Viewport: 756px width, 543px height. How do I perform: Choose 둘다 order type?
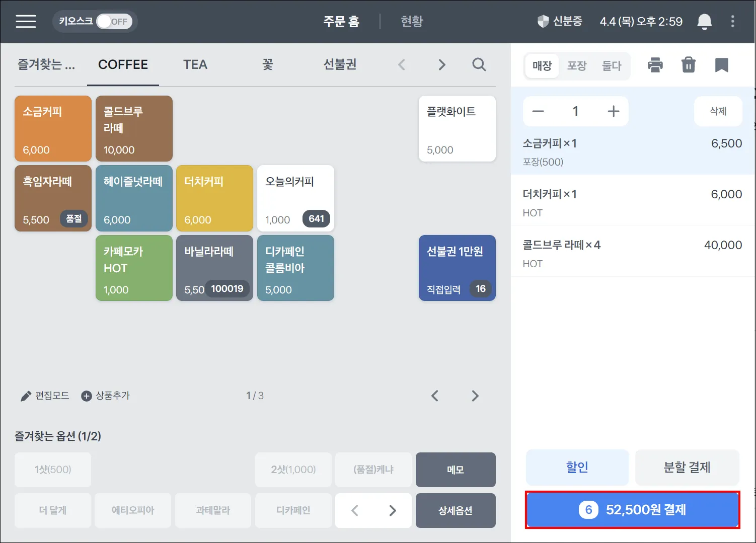(612, 66)
